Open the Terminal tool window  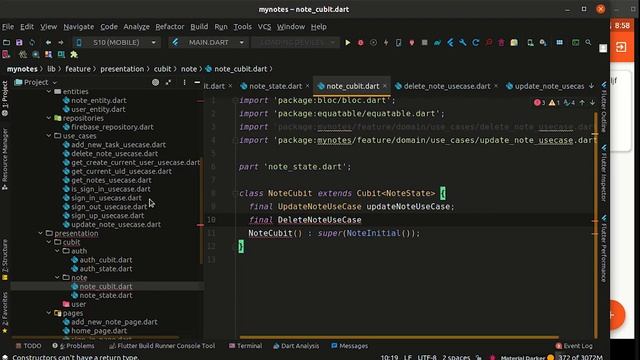tap(245, 346)
